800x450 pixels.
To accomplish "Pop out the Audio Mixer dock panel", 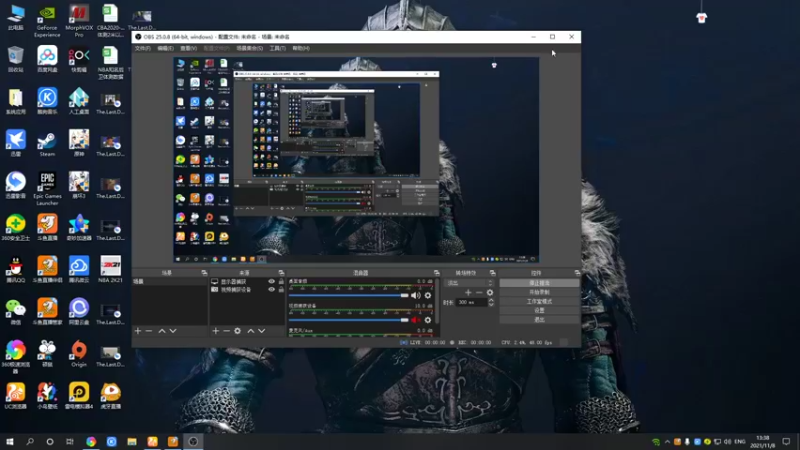I will (436, 273).
